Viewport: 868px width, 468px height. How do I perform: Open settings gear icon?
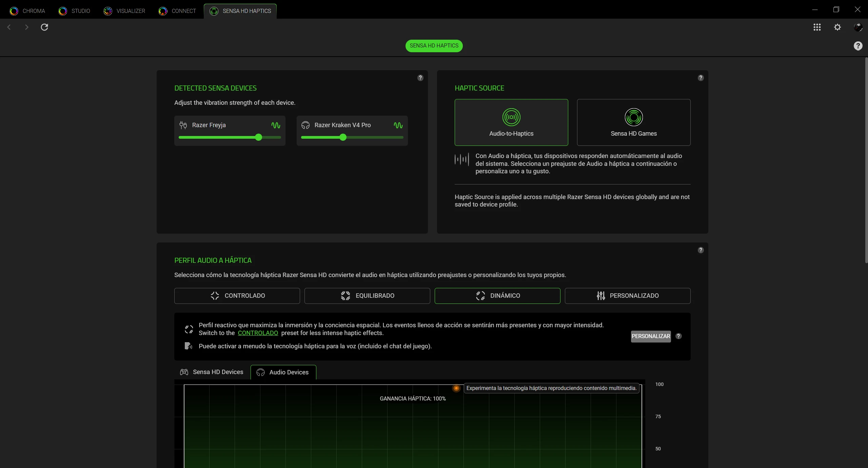[837, 27]
